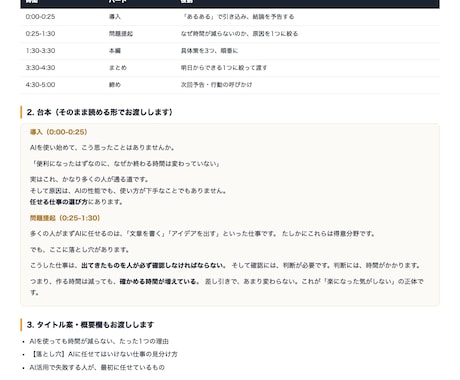
Task: Click the time cell '0:00-0:25'
Action: coord(40,17)
